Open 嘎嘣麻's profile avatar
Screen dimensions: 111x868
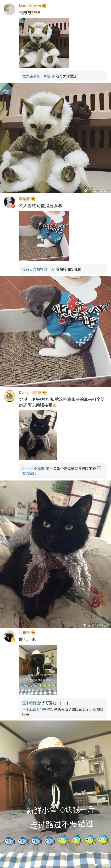pos(9,202)
